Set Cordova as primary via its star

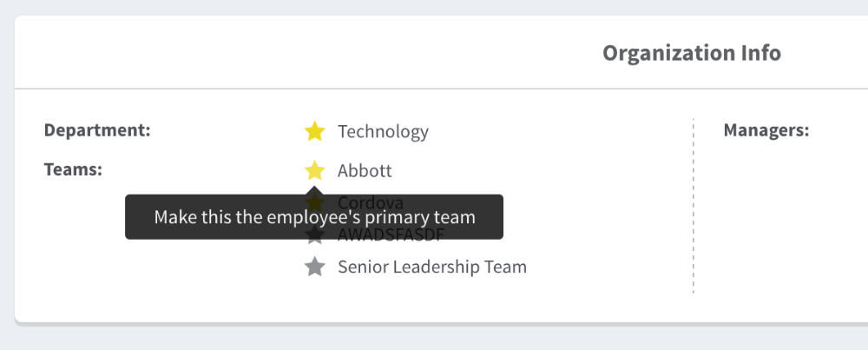pos(314,199)
